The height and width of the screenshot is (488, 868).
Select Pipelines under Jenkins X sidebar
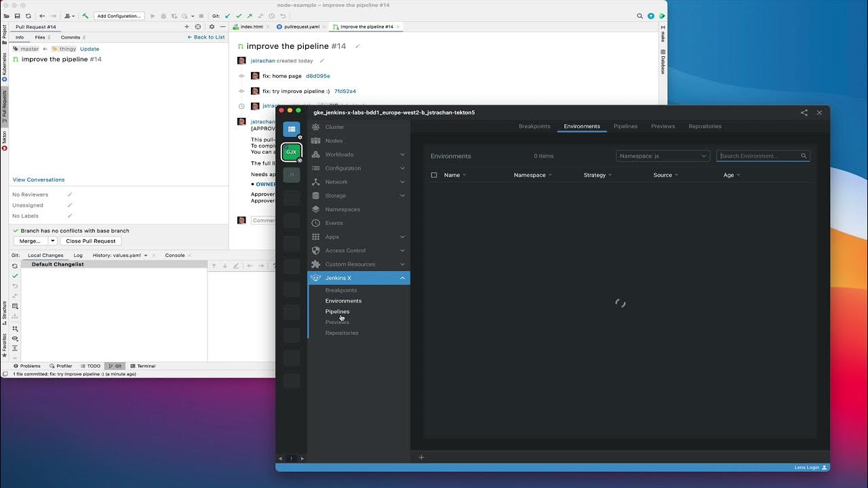337,312
